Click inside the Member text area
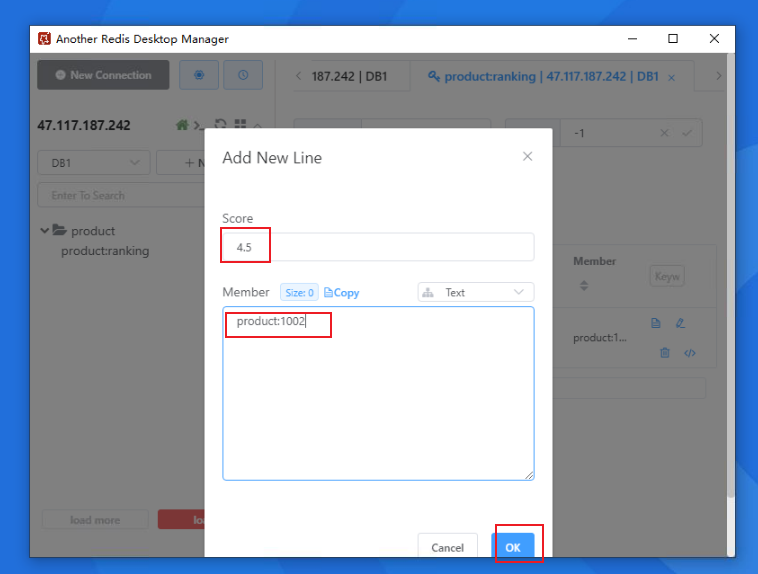This screenshot has height=574, width=758. [x=378, y=393]
